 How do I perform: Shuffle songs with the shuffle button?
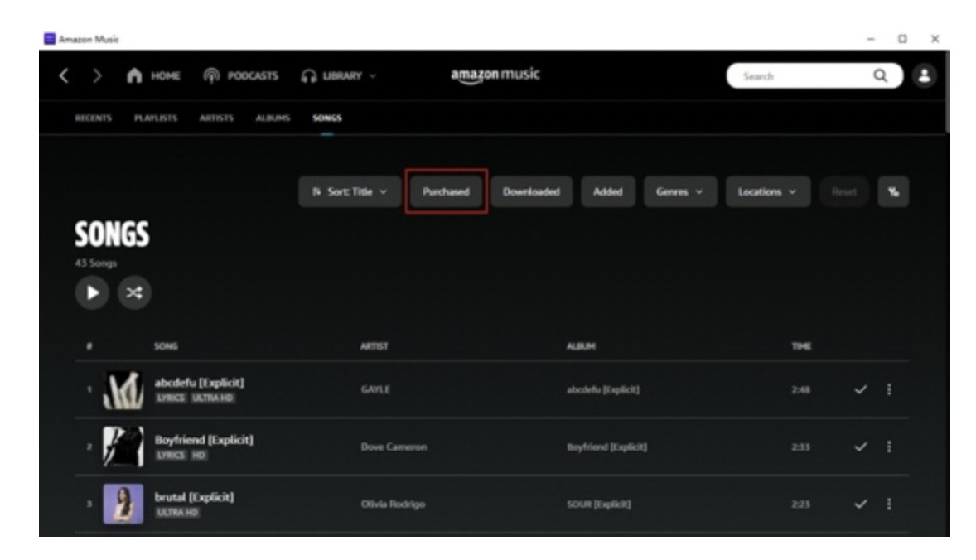[x=134, y=292]
